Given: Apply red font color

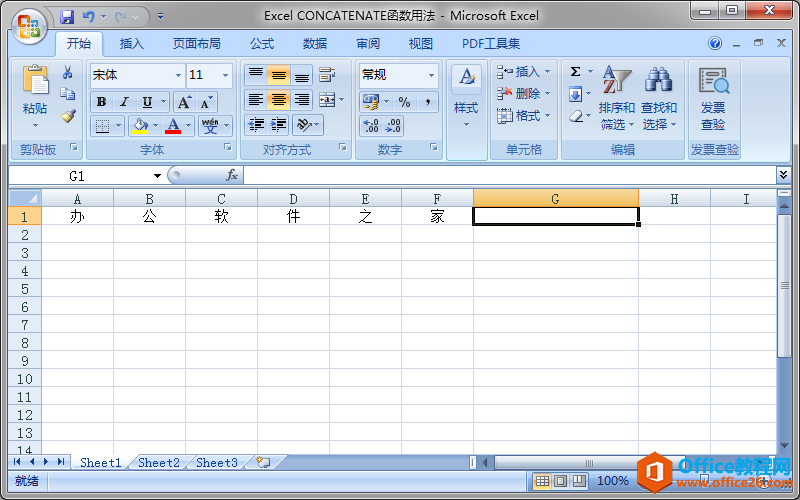Looking at the screenshot, I should point(173,126).
